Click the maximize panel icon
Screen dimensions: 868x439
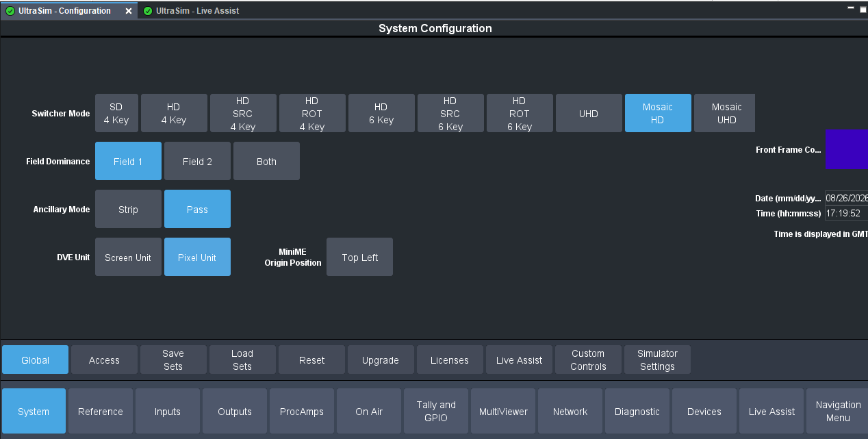tap(862, 9)
